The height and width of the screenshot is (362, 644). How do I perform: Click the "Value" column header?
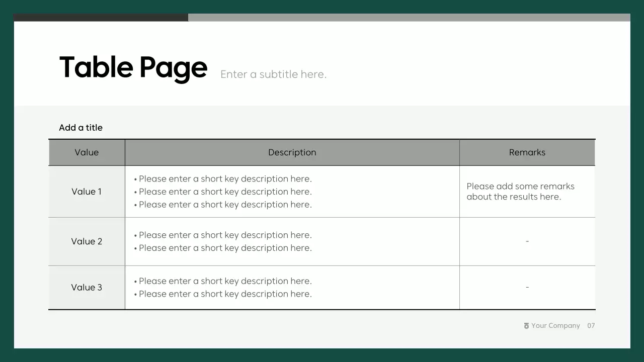(87, 152)
